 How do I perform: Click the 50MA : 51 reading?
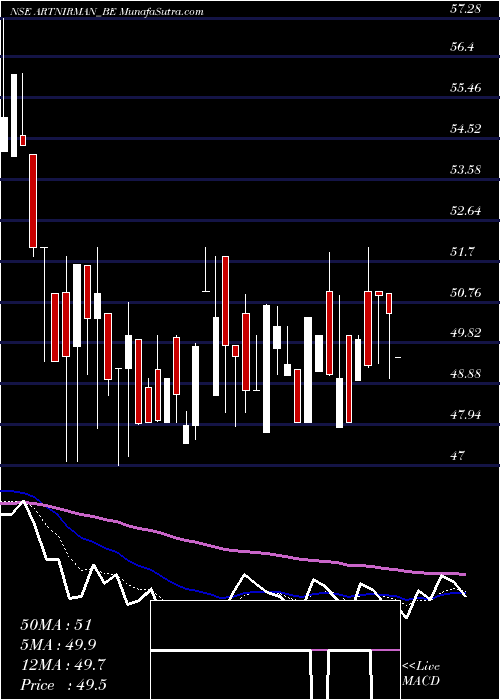tap(56, 625)
